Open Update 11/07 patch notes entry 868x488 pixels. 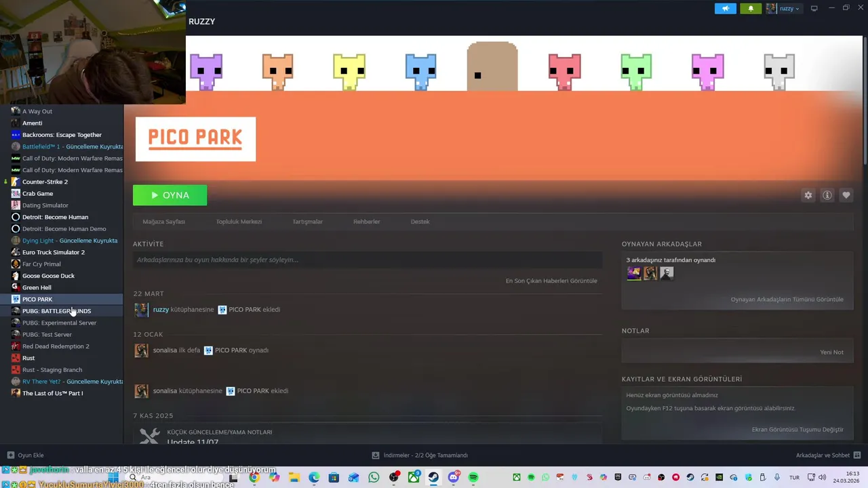pos(368,434)
